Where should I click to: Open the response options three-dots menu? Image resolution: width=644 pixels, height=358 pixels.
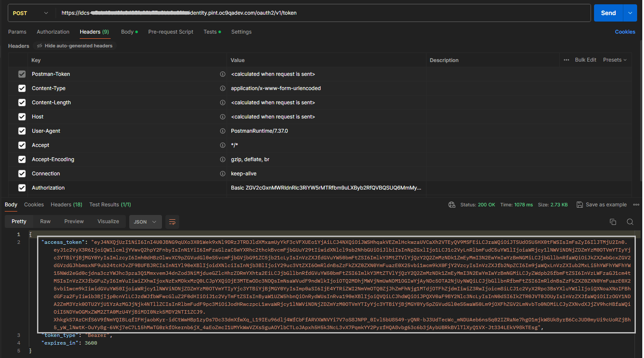[636, 205]
